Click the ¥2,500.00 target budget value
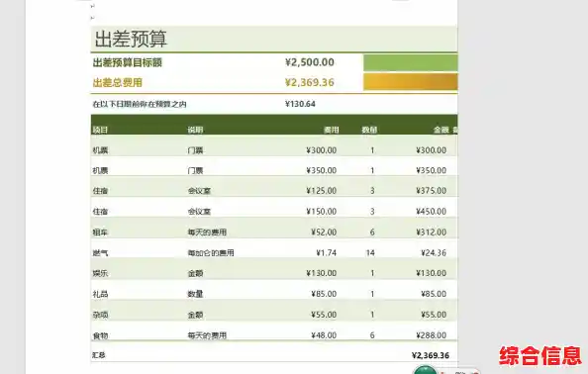The height and width of the screenshot is (374, 588). (310, 62)
